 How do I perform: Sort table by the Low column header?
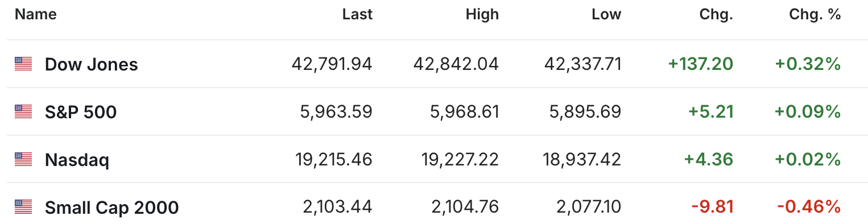click(x=606, y=15)
